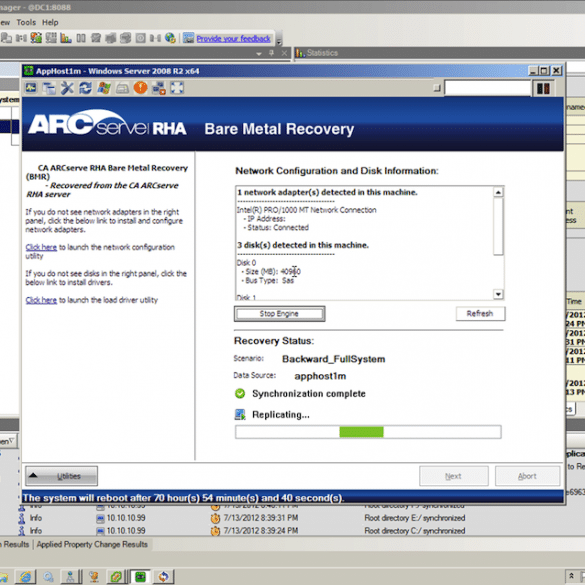
Task: Open the Tools menu
Action: [26, 22]
